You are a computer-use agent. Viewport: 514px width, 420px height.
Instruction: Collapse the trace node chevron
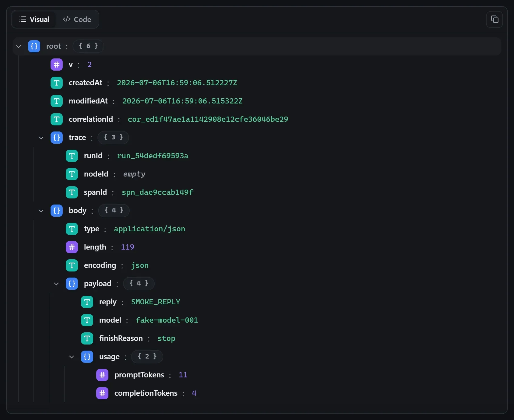click(x=41, y=138)
